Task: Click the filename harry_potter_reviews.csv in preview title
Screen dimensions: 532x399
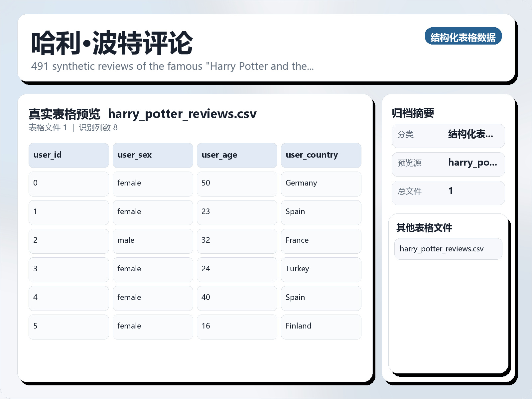Action: [x=183, y=114]
